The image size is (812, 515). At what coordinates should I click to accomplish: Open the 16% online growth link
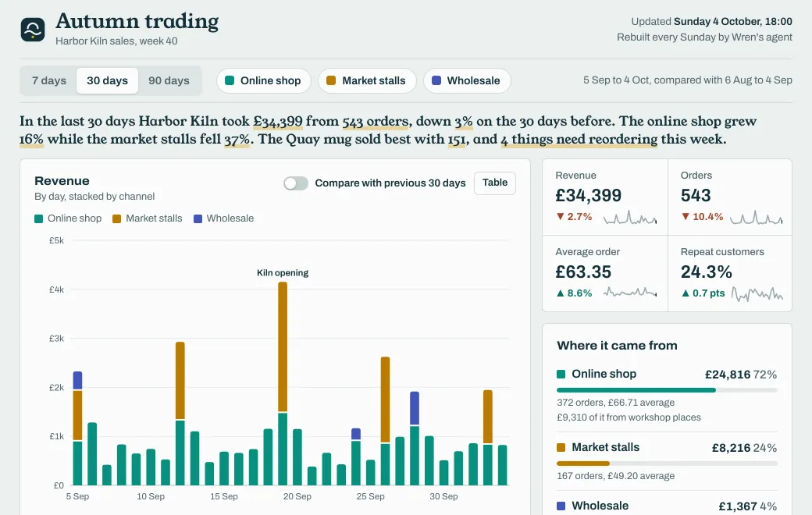(31, 140)
